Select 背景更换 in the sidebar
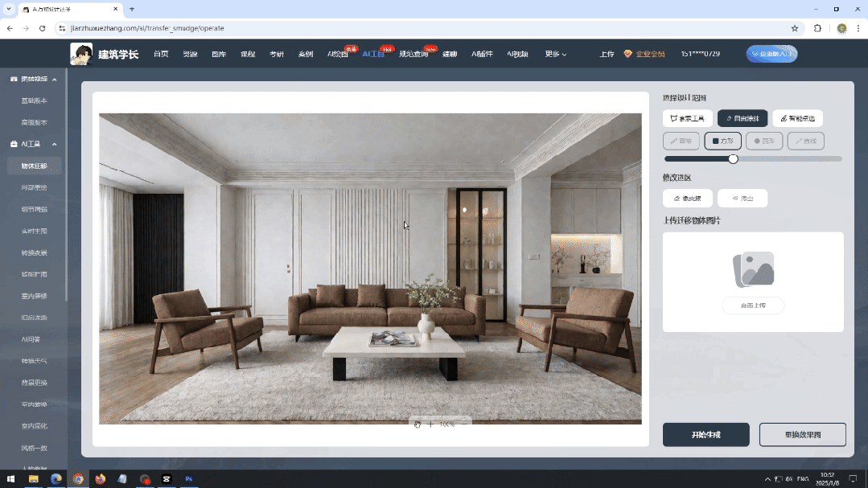 (35, 383)
